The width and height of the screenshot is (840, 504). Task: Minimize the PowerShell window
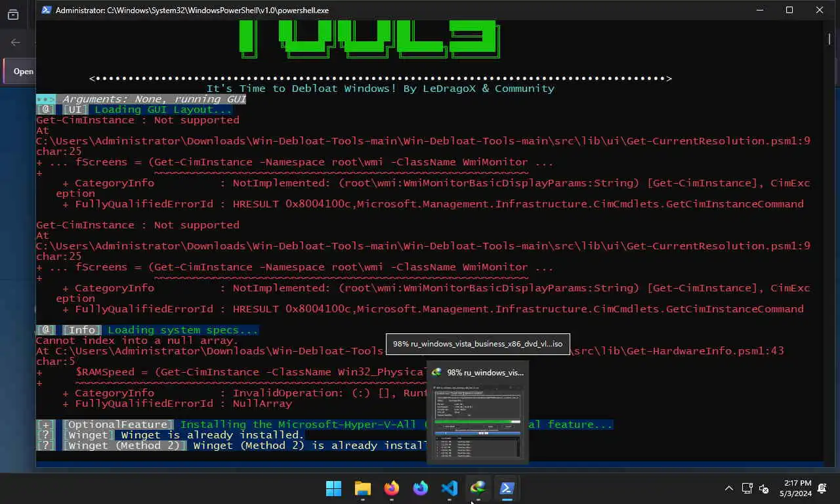click(x=759, y=10)
